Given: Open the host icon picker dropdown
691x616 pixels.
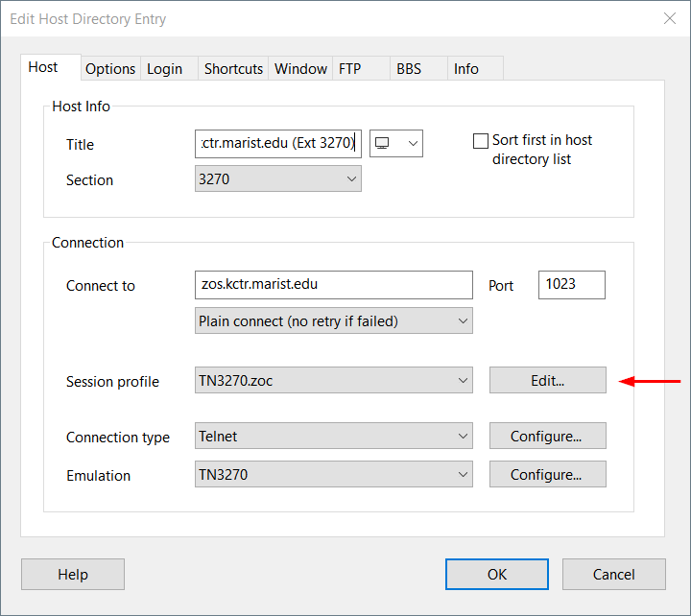Looking at the screenshot, I should click(x=395, y=144).
